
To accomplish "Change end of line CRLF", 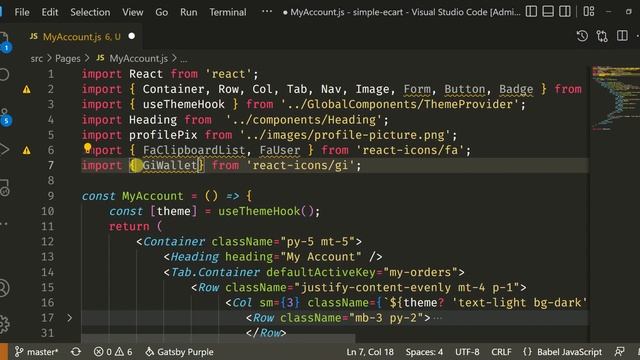I will pyautogui.click(x=501, y=352).
